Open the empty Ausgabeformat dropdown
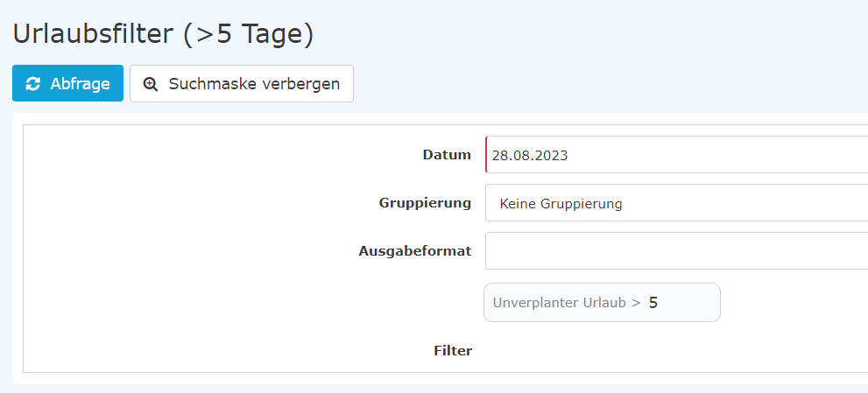 click(x=676, y=251)
